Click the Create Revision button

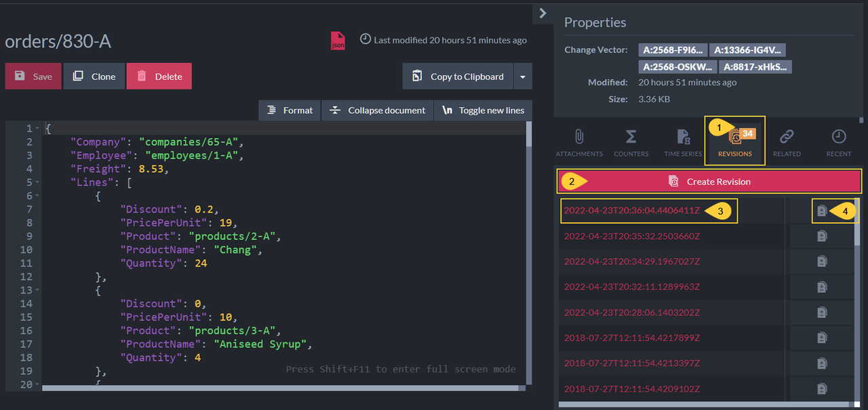point(709,181)
